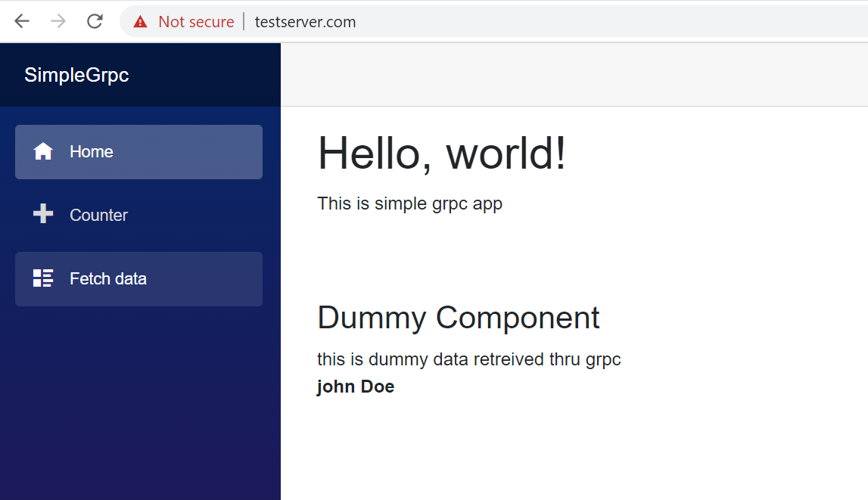Screen dimensions: 868x500
Task: Open the Fetch data page
Action: pyautogui.click(x=108, y=278)
